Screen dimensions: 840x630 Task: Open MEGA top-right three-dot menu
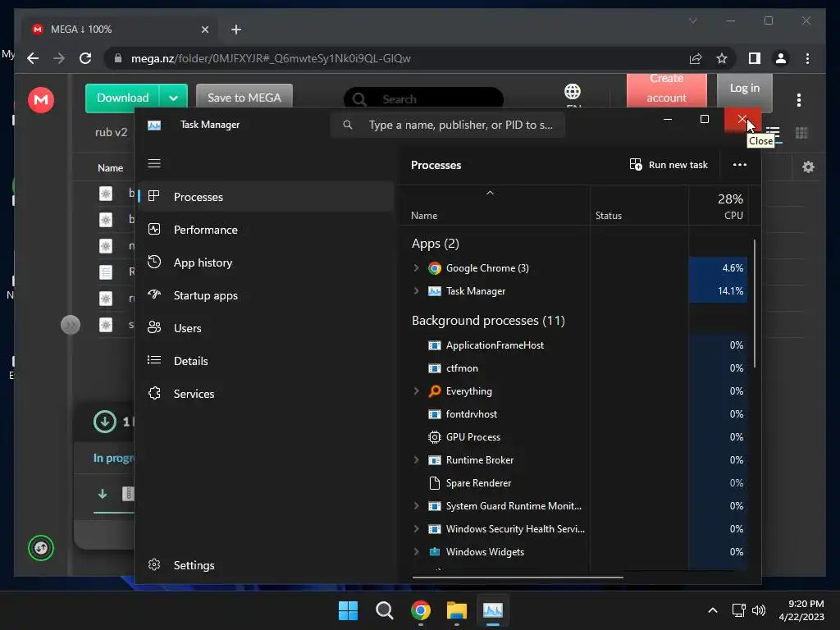pyautogui.click(x=799, y=100)
